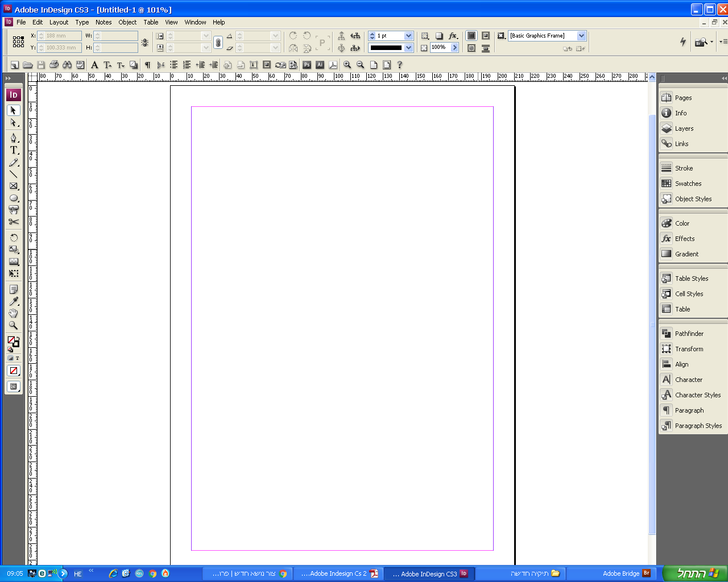Click the Open folder toolbar icon
Screen dimensions: 728x582
coord(27,65)
